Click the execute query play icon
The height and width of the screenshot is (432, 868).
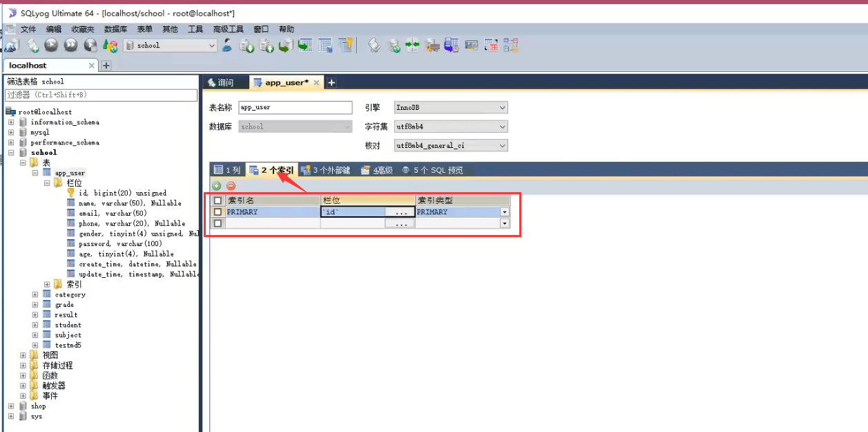pos(51,46)
